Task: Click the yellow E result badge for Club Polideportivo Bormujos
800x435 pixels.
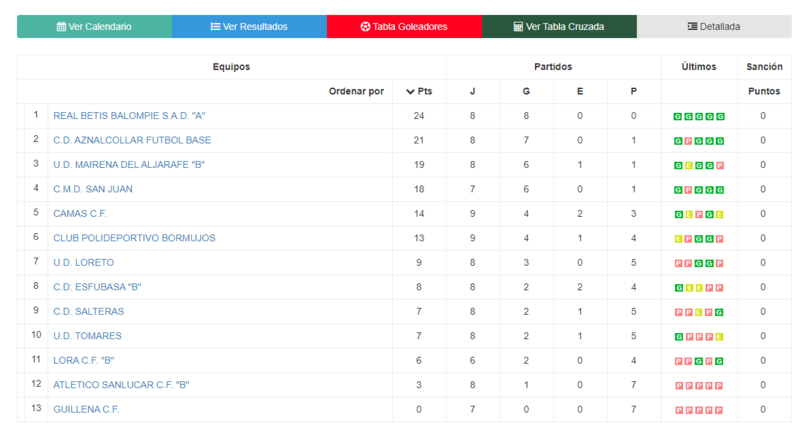Action: pos(678,239)
